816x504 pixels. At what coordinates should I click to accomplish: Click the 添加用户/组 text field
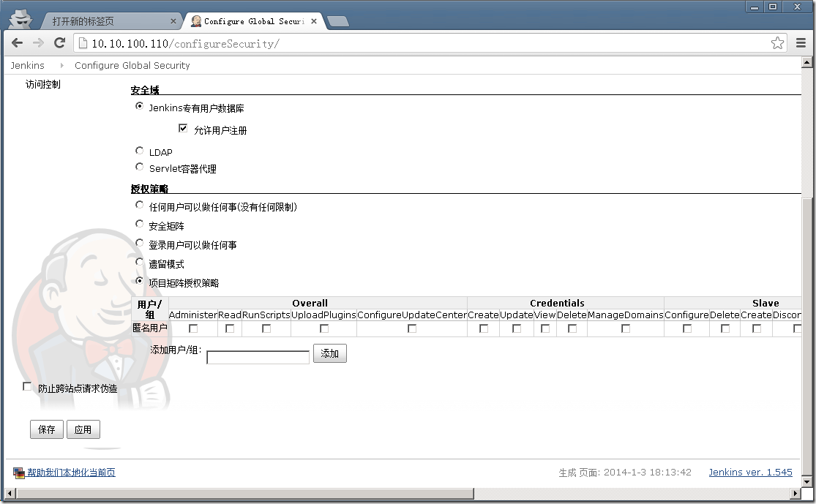258,357
